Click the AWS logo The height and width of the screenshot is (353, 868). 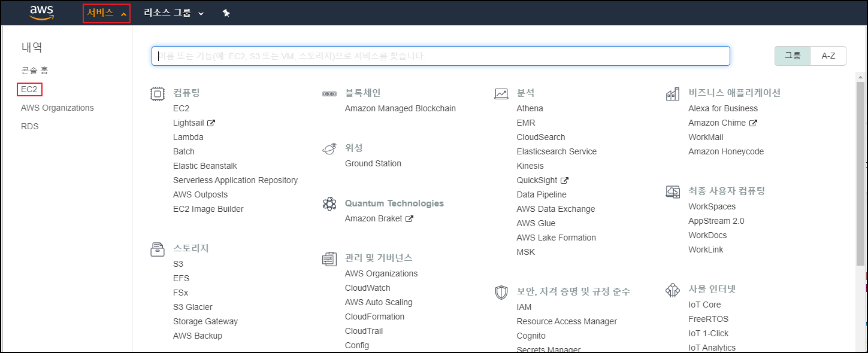tap(42, 13)
